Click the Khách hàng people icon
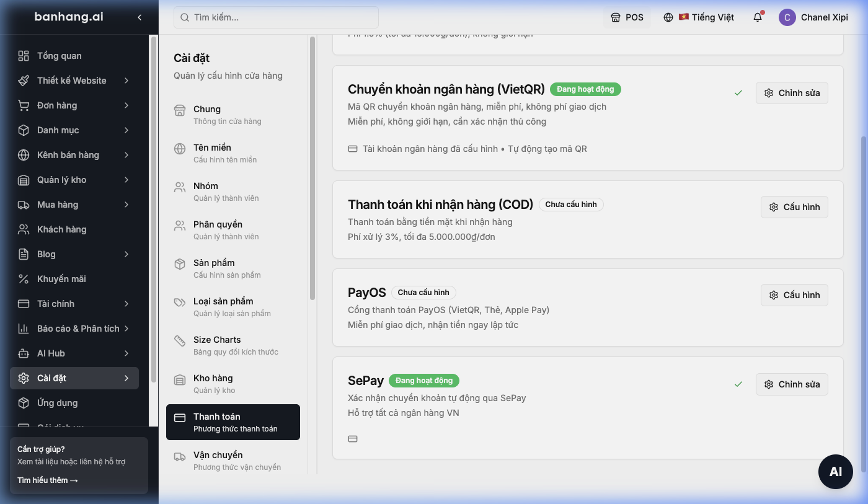Image resolution: width=868 pixels, height=504 pixels. 24,229
